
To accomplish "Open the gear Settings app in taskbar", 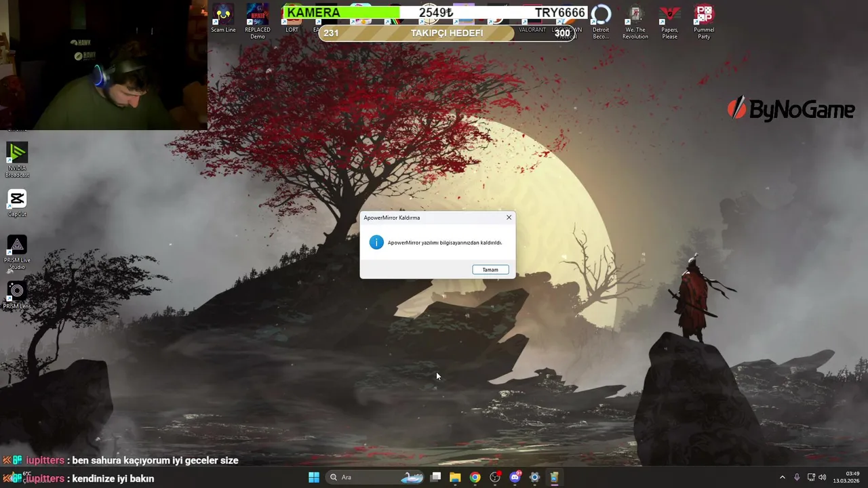I will [534, 477].
